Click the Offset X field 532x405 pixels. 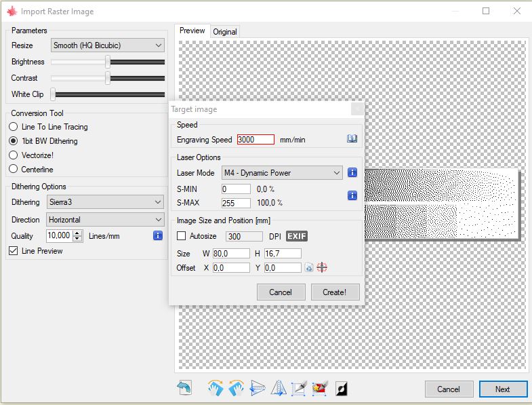(231, 268)
